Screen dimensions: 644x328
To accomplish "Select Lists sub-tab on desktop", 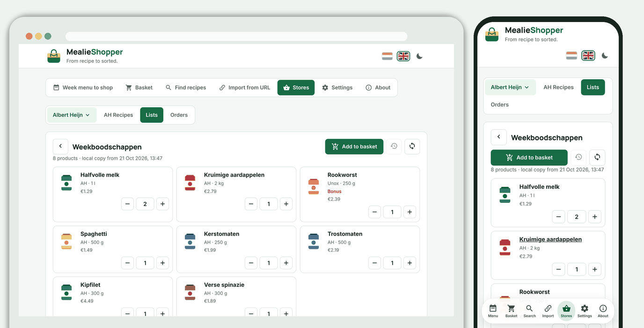I will [152, 115].
